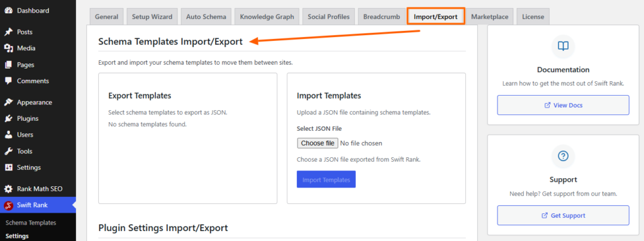Click the Plugins plug icon
Viewport: 644px width, 241px height.
[8, 119]
